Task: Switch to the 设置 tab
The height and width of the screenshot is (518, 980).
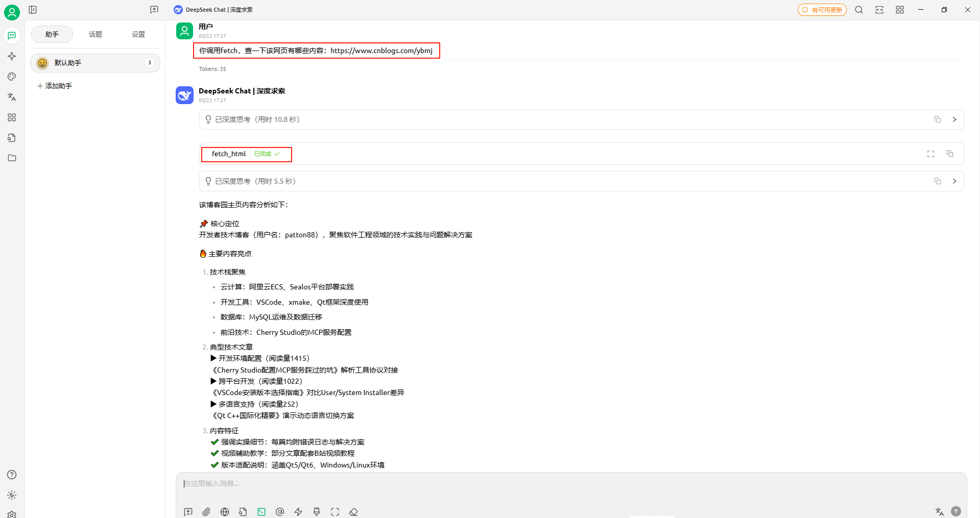Action: (138, 34)
